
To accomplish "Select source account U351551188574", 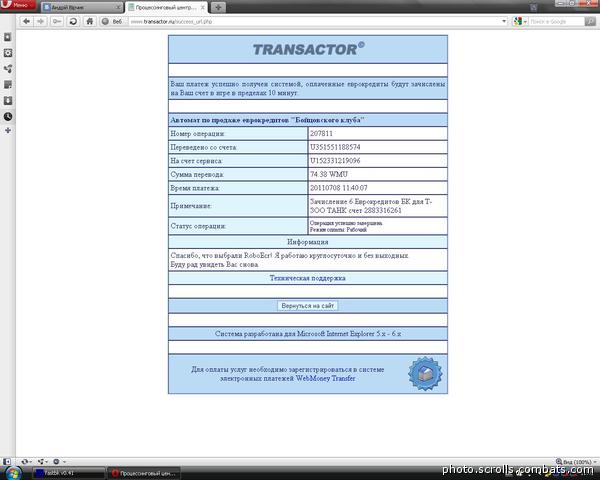I will [x=335, y=147].
